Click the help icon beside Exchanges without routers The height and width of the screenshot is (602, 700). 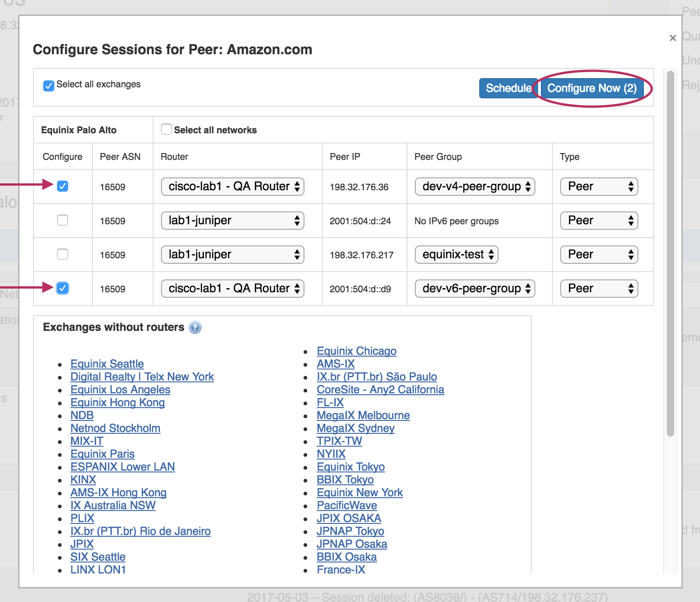point(195,327)
